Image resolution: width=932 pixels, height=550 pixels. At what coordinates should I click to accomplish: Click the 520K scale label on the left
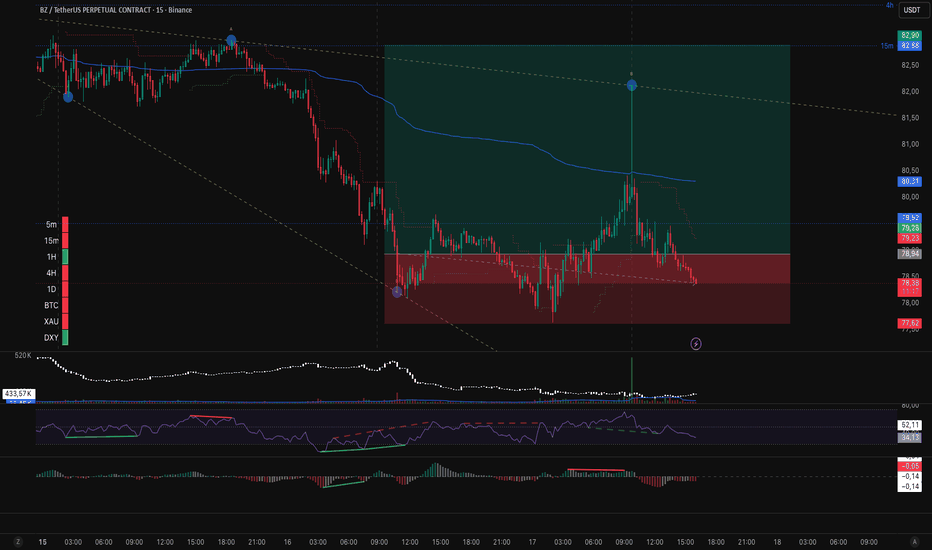coord(23,355)
